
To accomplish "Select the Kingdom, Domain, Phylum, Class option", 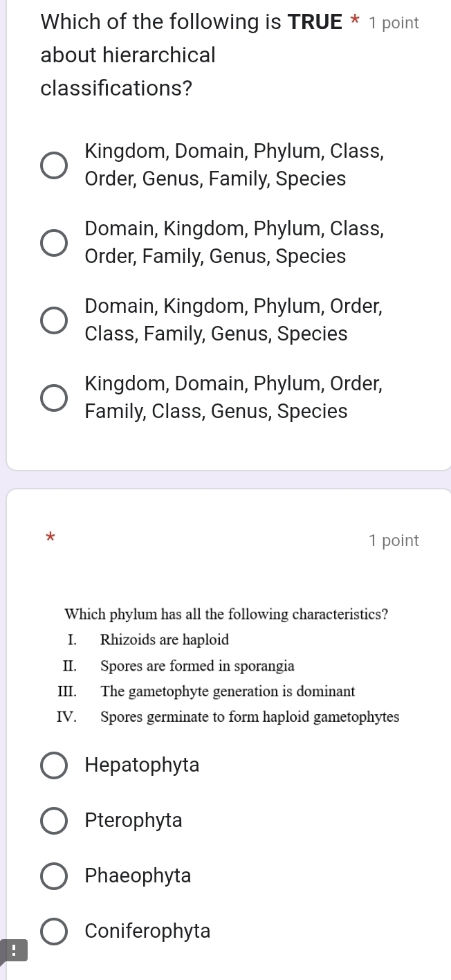I will 54,164.
